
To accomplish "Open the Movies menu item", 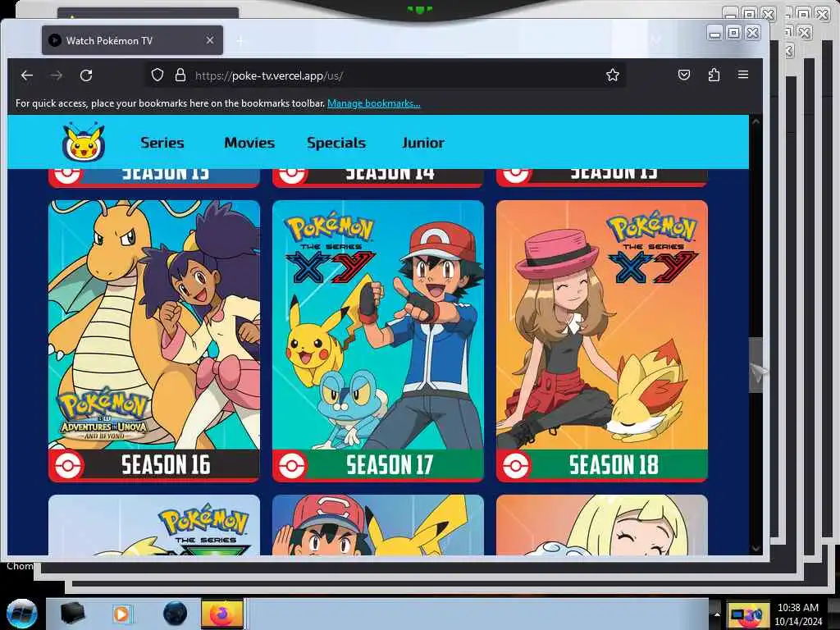I will [x=249, y=143].
